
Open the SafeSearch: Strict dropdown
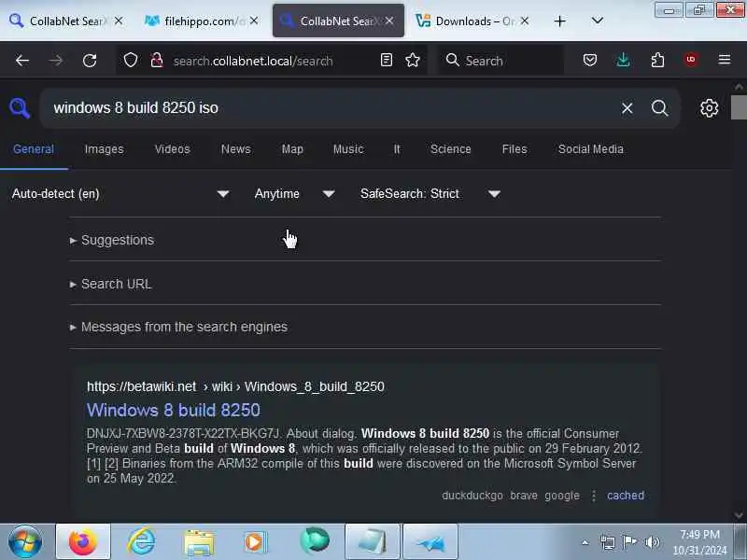click(430, 194)
